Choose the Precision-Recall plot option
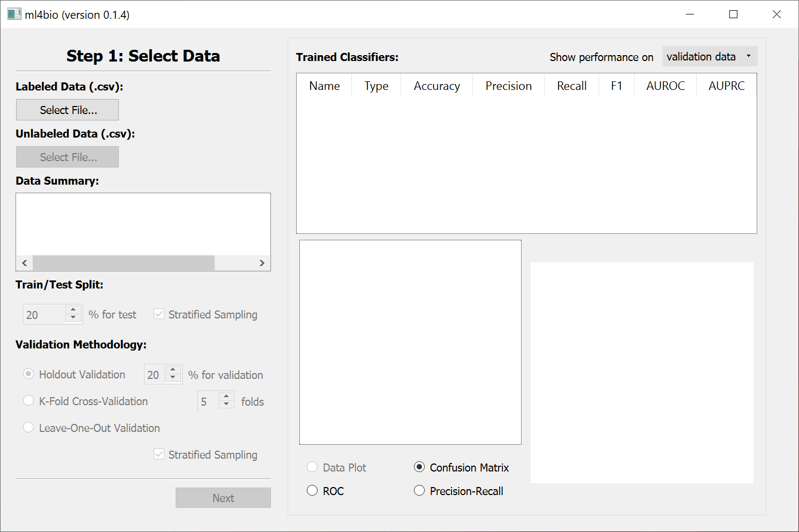The image size is (799, 532). pyautogui.click(x=419, y=491)
